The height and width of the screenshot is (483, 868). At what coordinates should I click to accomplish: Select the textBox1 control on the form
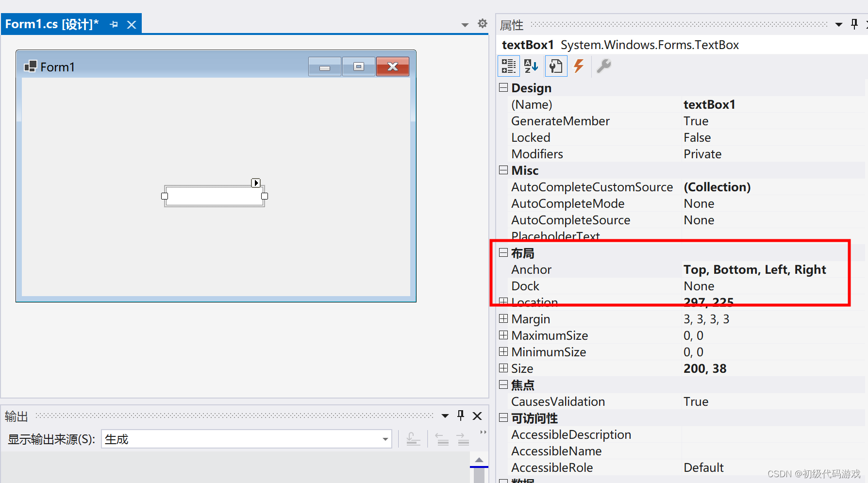(214, 196)
